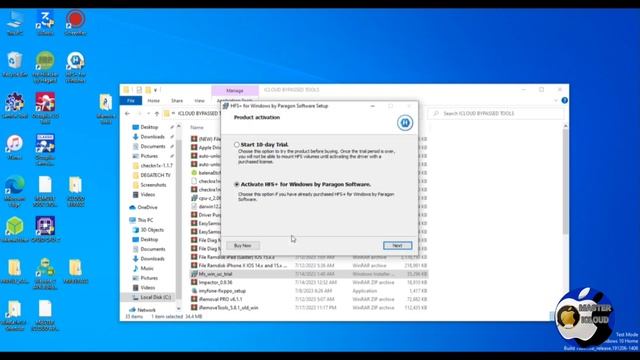This screenshot has height=360, width=640.
Task: Focus the Search ICLOUD BYPASSED TOOLS field
Action: (x=496, y=113)
